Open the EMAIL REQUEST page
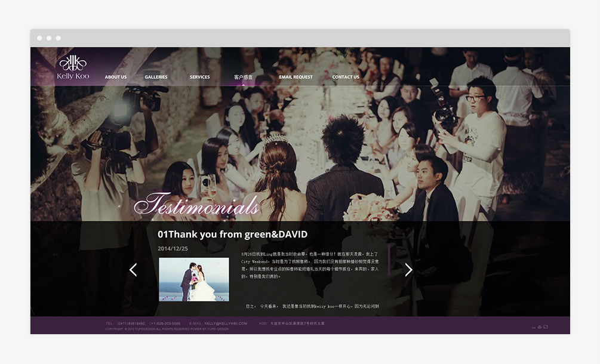The width and height of the screenshot is (600, 364). click(296, 77)
